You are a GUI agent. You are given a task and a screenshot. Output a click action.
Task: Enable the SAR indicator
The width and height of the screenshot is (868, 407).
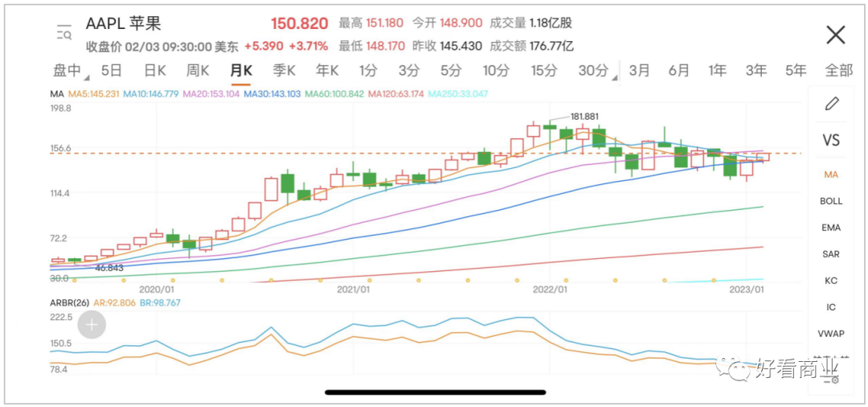(x=831, y=254)
